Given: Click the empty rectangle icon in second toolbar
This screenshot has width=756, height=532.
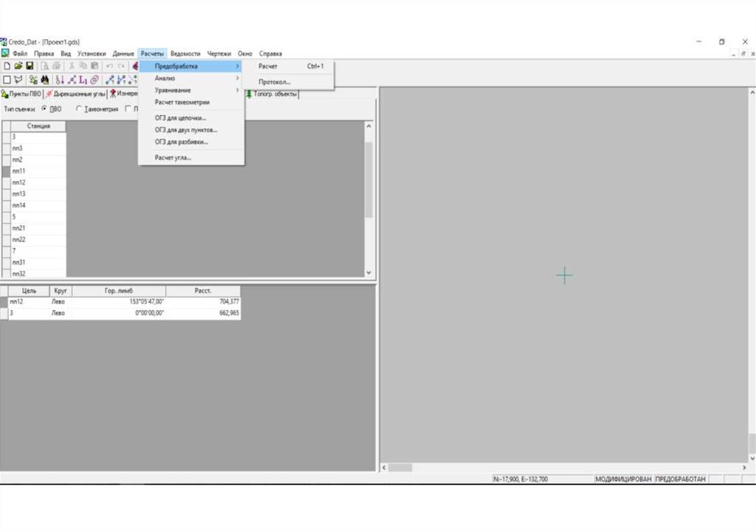Looking at the screenshot, I should 7,80.
